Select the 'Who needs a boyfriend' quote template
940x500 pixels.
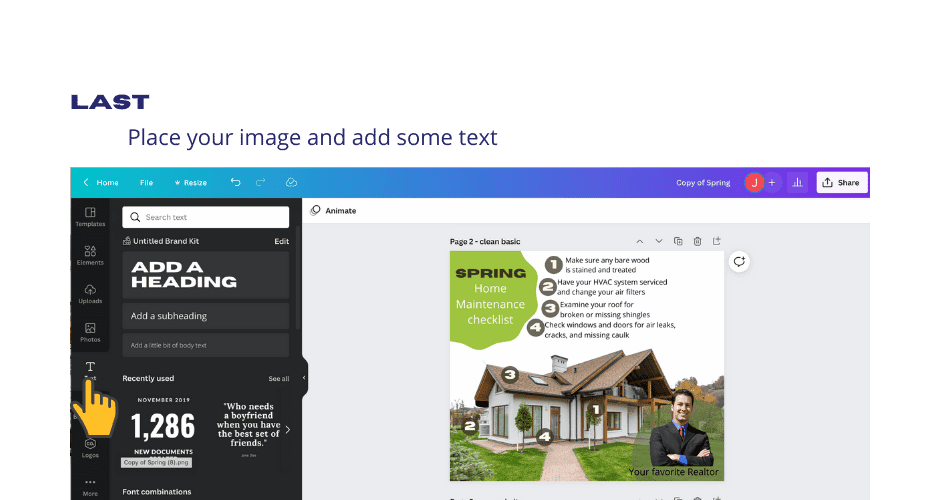(x=248, y=427)
